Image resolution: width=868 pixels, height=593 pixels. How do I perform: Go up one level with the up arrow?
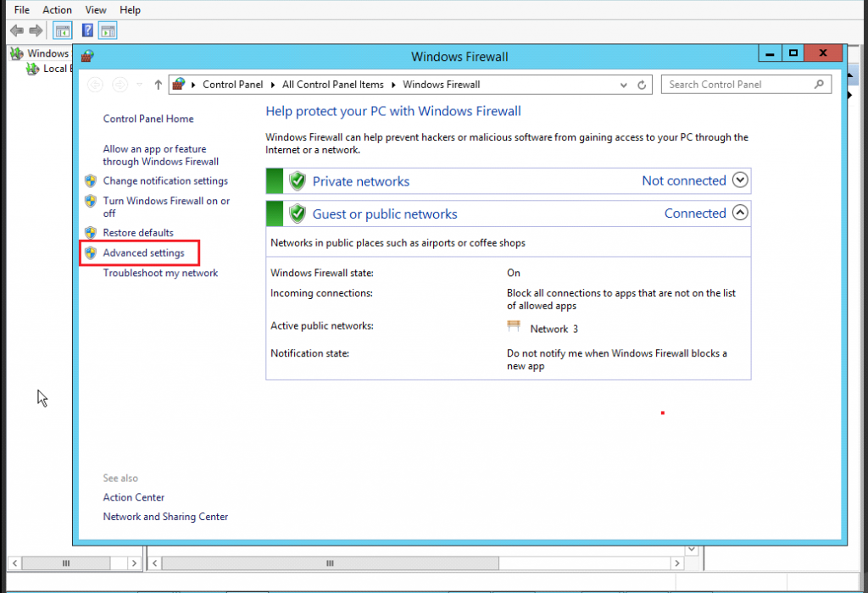point(159,85)
